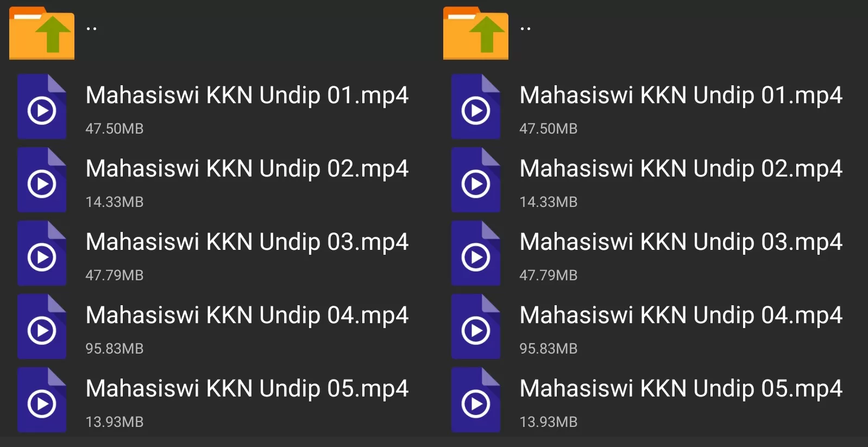Screen dimensions: 868x447
Task: Click video icon of 03.mp4 in right pane
Action: pos(476,253)
